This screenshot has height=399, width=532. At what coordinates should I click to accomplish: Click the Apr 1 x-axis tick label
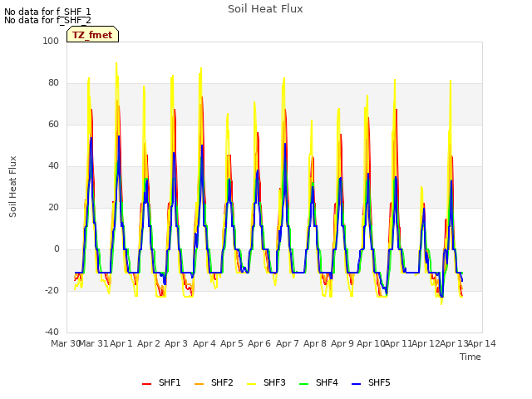point(121,343)
